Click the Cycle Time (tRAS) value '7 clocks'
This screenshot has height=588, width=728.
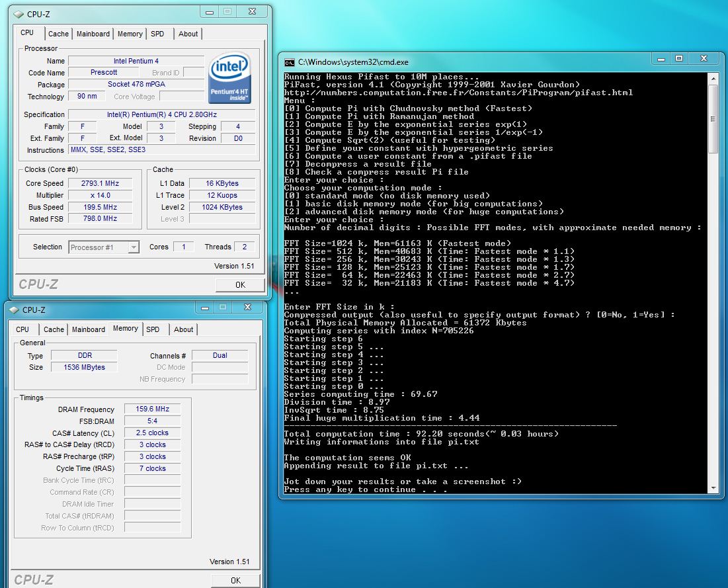click(x=152, y=468)
